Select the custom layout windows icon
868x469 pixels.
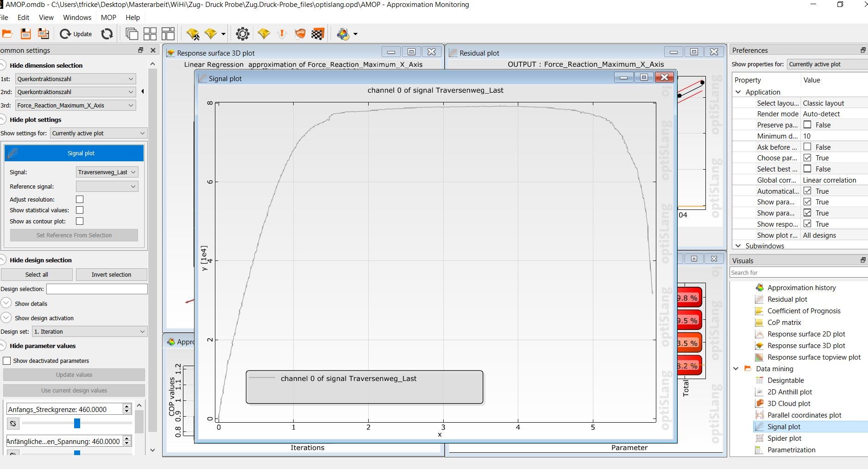click(168, 34)
